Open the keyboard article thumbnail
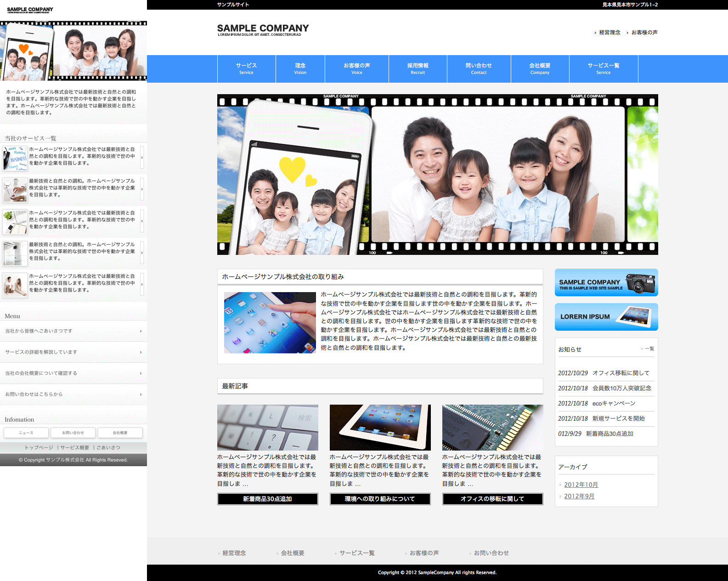This screenshot has width=728, height=581. click(267, 428)
